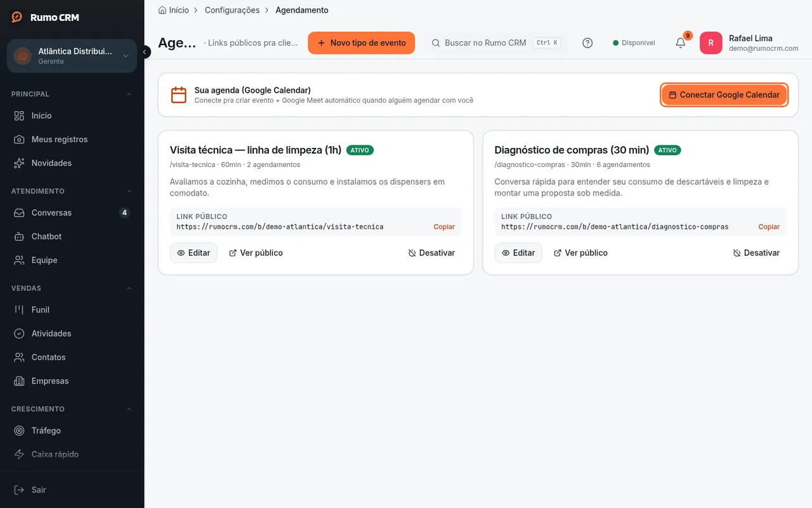
Task: Collapse the VENDAS section
Action: point(129,288)
